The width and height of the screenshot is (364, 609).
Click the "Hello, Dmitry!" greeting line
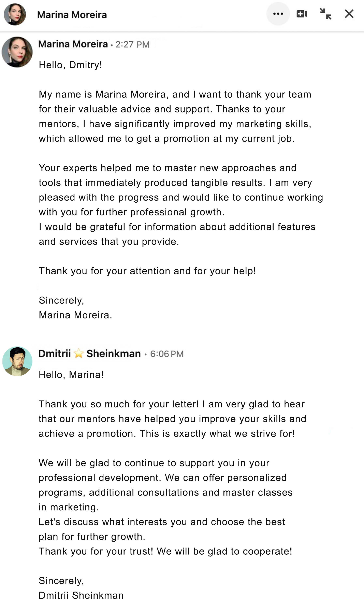point(70,65)
